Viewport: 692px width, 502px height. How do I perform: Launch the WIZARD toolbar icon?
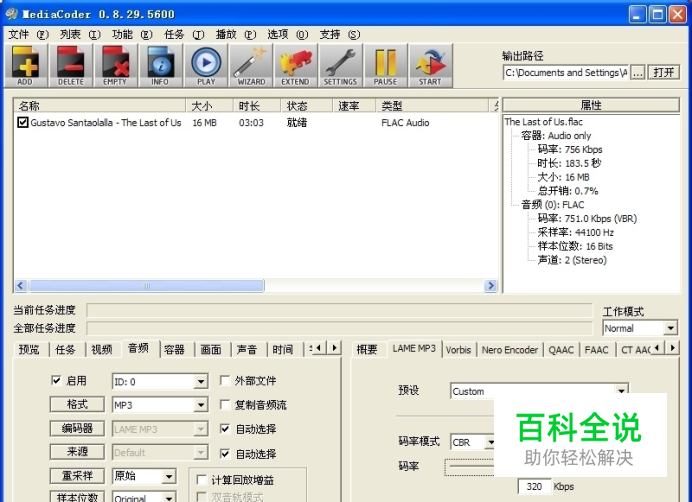(251, 65)
